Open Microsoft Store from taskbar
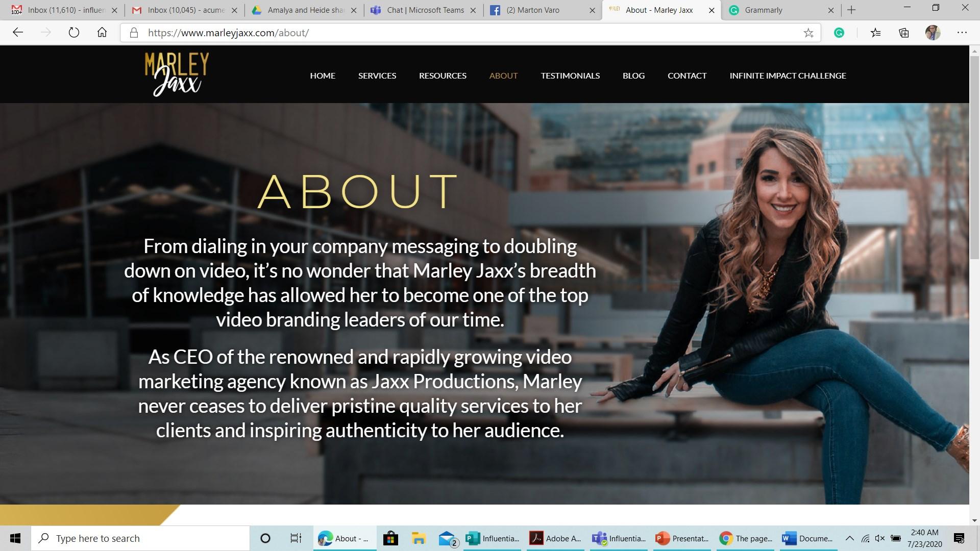980x551 pixels. tap(390, 538)
